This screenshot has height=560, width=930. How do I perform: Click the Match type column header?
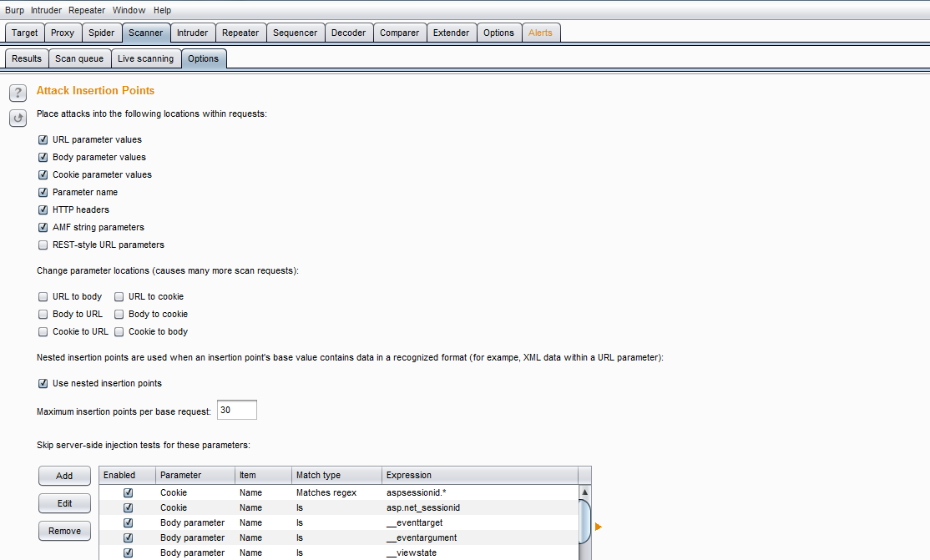[x=337, y=475]
